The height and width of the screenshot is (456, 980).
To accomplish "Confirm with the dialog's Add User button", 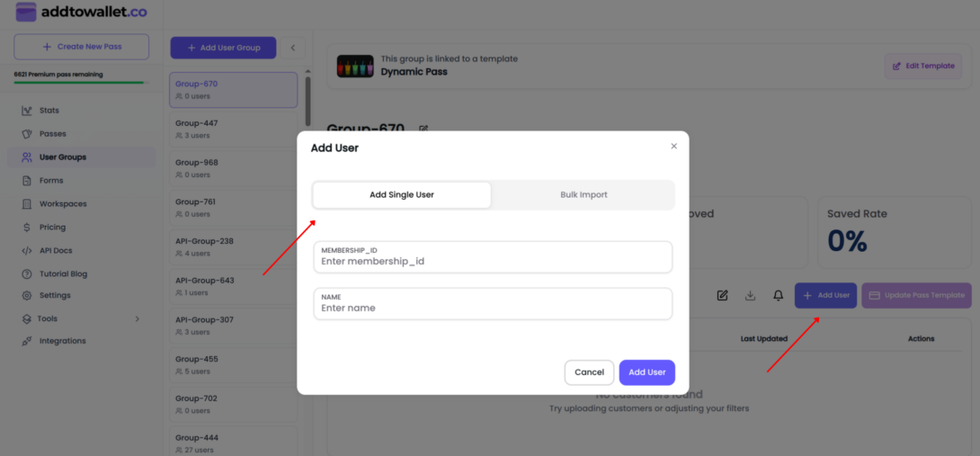I will pyautogui.click(x=646, y=372).
